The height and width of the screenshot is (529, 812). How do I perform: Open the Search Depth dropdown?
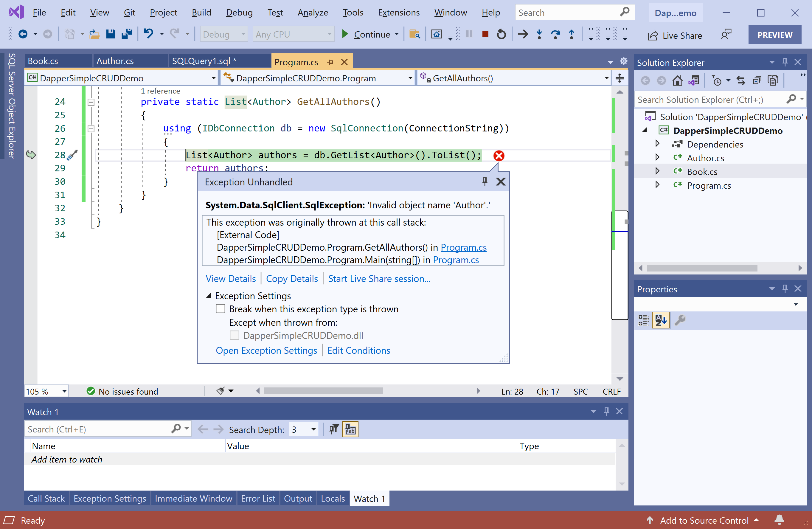[313, 429]
